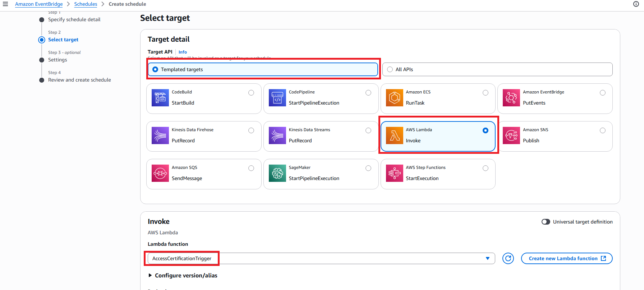Click the AWS Lambda orange icon
Image resolution: width=644 pixels, height=290 pixels.
(395, 135)
